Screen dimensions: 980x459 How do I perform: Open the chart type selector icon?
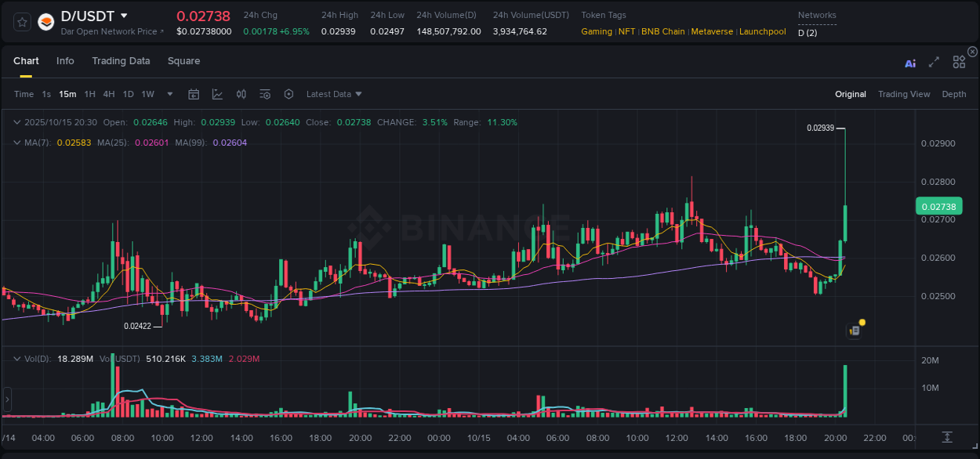click(217, 93)
